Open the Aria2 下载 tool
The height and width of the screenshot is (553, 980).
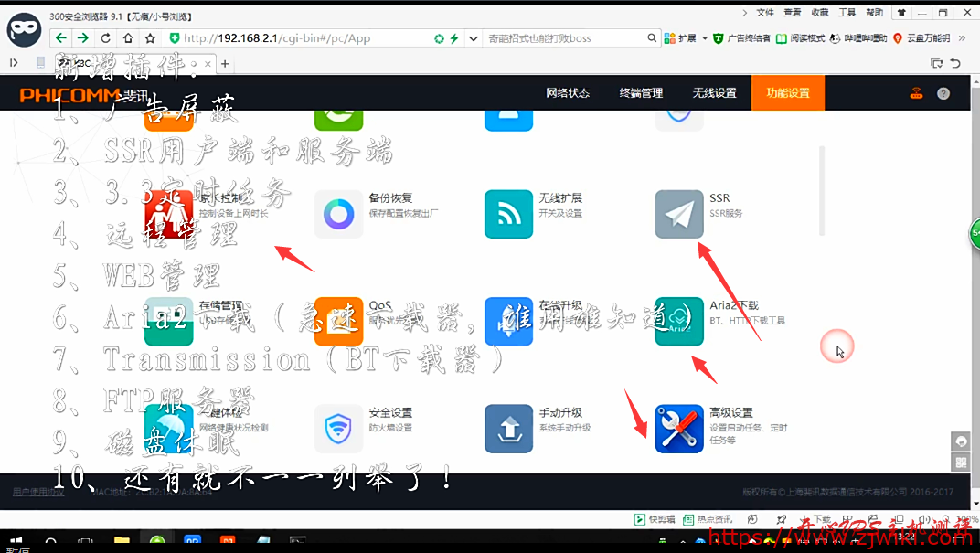(x=679, y=321)
